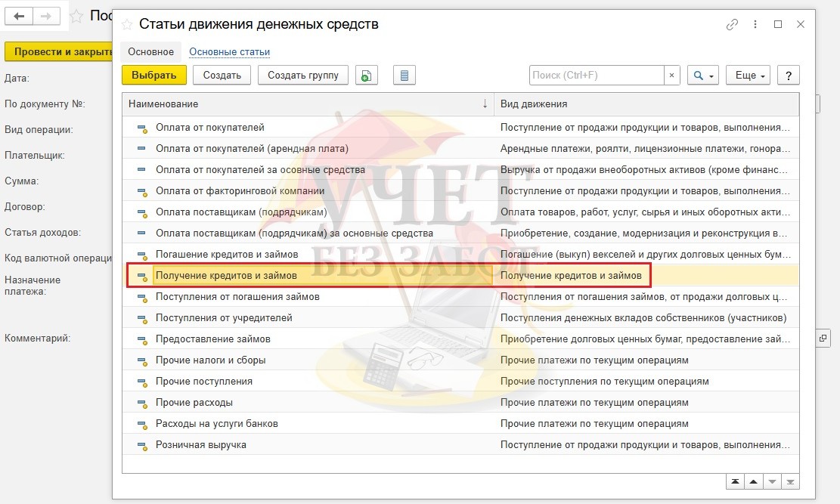Image resolution: width=840 pixels, height=504 pixels.
Task: Open help with the question mark button
Action: click(788, 75)
